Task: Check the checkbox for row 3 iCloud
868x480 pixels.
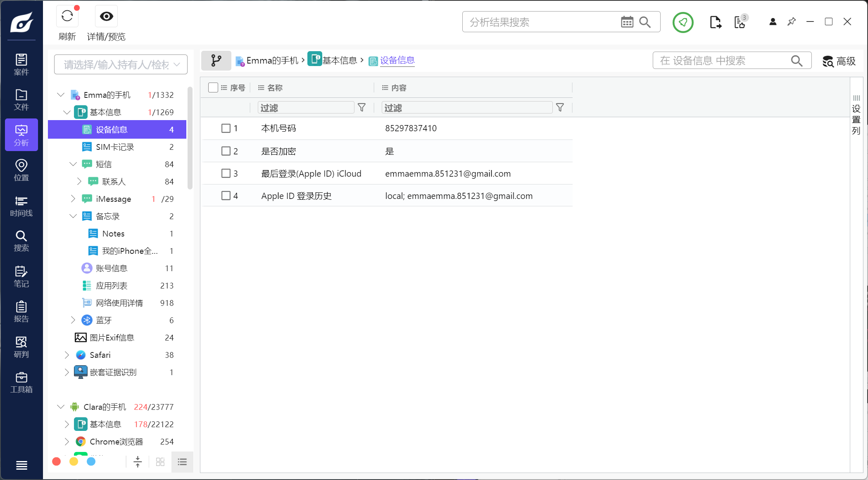Action: 226,173
